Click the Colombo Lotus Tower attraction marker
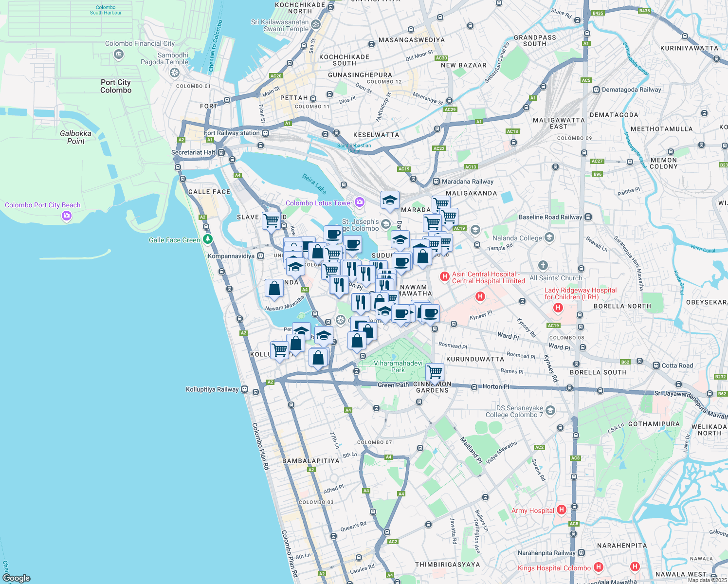Screen dimensions: 728x584 (x=360, y=202)
